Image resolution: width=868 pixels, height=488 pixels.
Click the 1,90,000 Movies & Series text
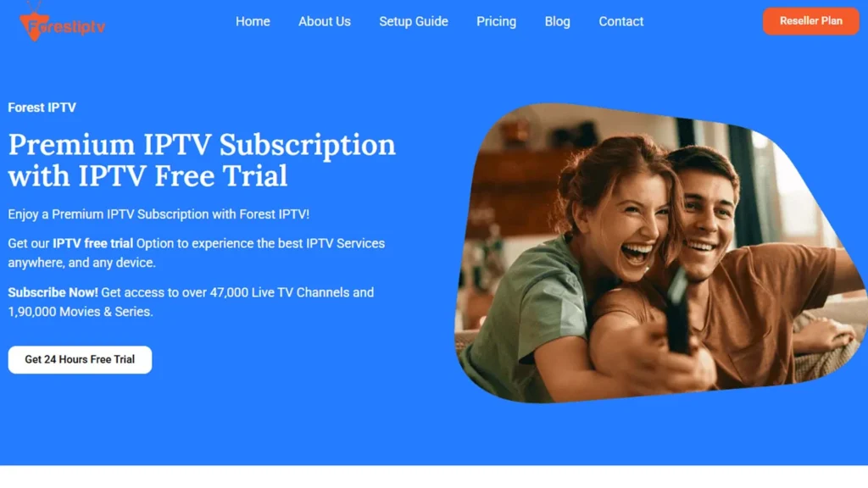81,312
